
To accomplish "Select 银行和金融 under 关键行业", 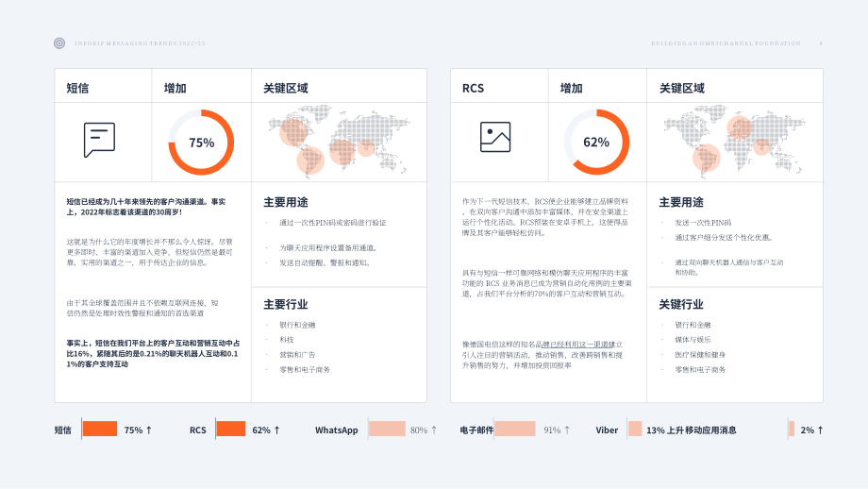I will [693, 325].
